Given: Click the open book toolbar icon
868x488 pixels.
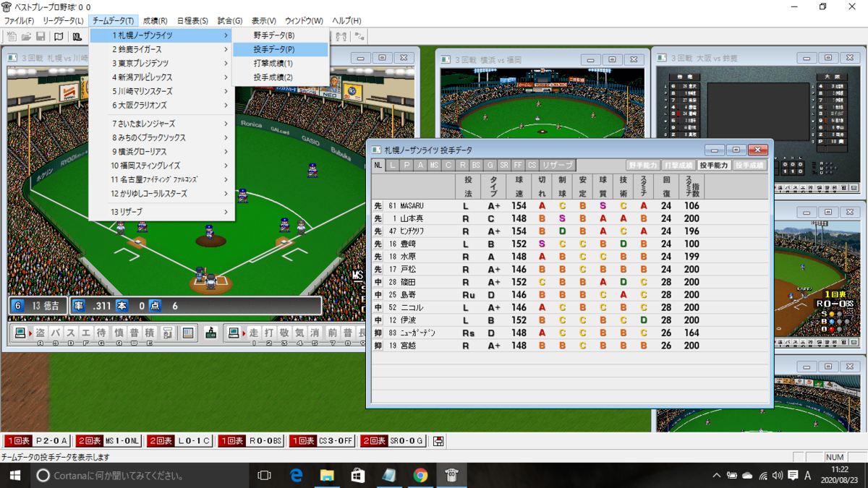Looking at the screenshot, I should (59, 36).
